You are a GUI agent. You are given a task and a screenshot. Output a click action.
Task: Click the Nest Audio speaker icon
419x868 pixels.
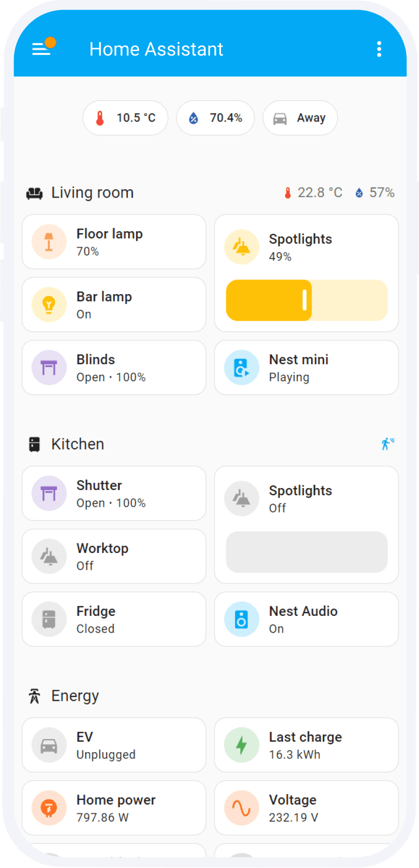click(241, 620)
